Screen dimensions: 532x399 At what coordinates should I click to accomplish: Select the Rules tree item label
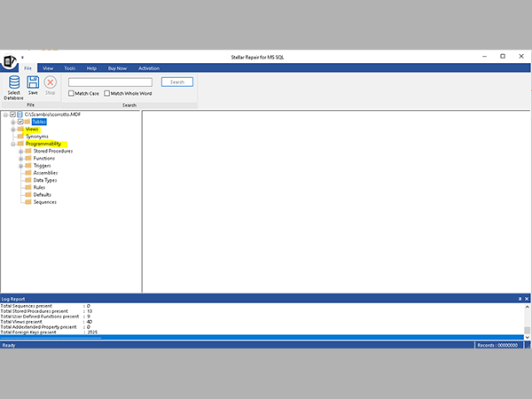(39, 188)
